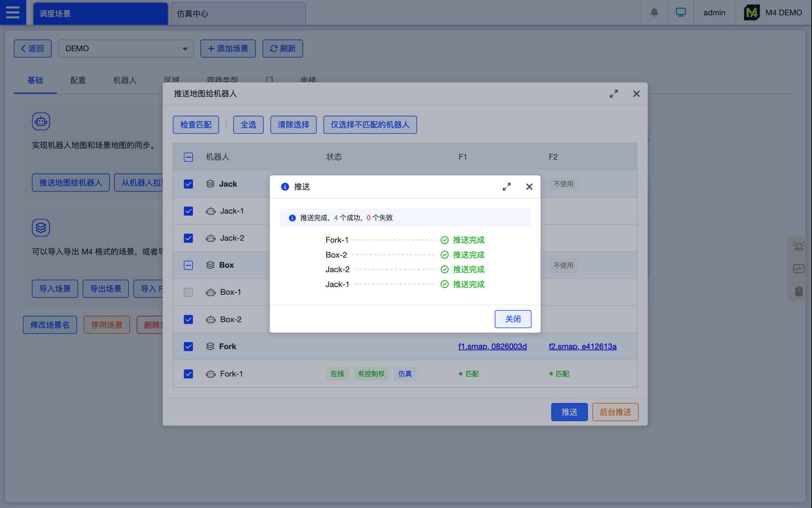The width and height of the screenshot is (812, 508).
Task: Open the activity monitor icon in the right sidebar
Action: pos(799,269)
